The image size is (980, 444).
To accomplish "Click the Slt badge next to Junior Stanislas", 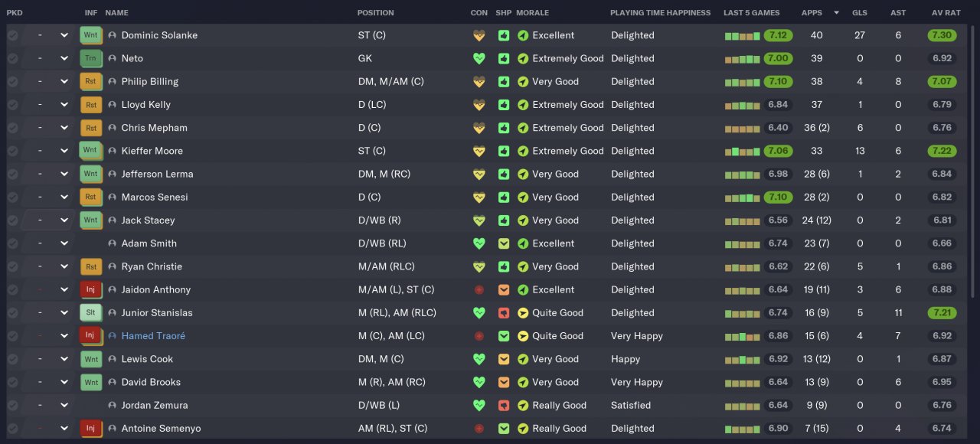I will click(x=90, y=313).
